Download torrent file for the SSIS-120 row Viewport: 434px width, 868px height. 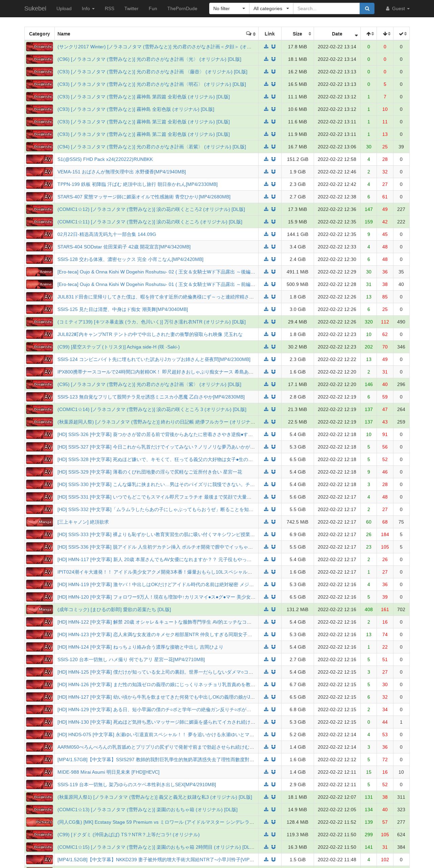pos(266,659)
